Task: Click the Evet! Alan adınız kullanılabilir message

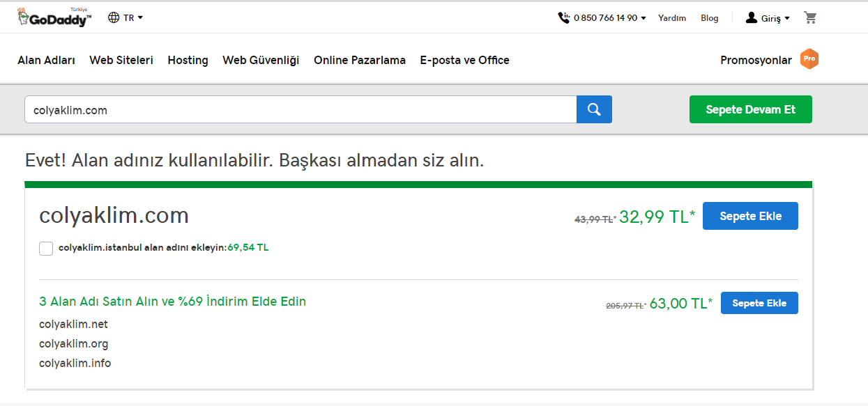Action: click(254, 161)
